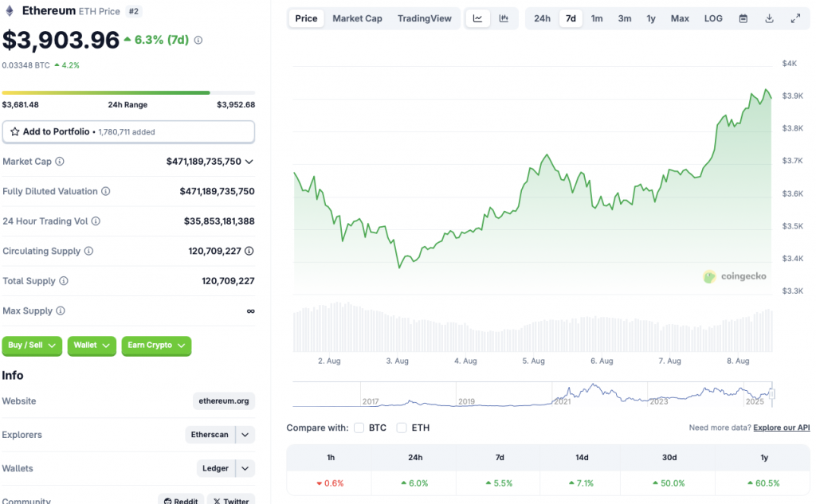Click the 1y 60.5% change cell
The image size is (816, 504).
click(763, 483)
